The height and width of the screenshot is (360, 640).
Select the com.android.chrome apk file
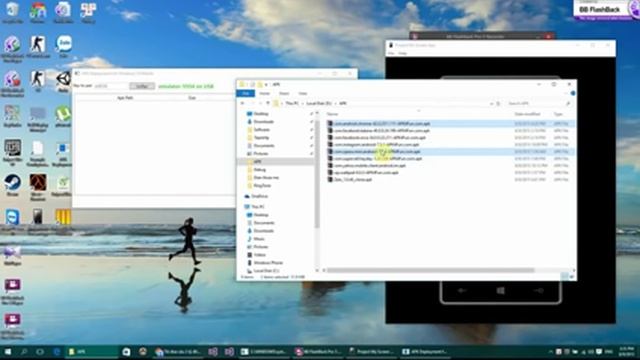(450, 124)
